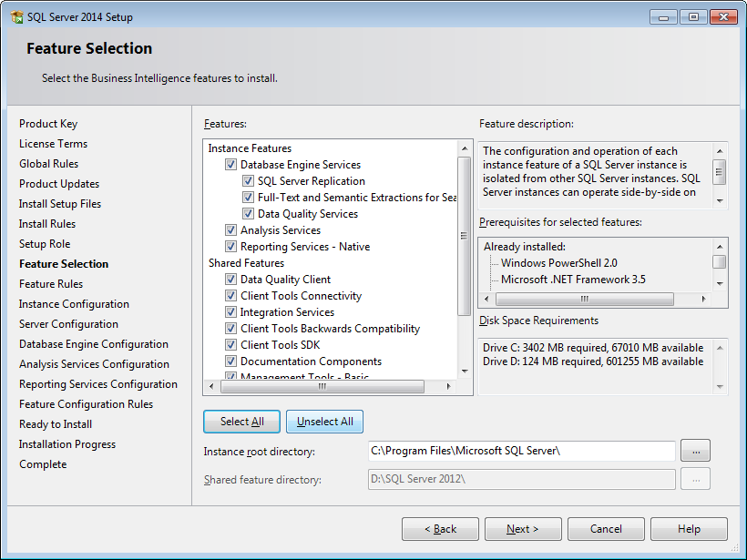The image size is (747, 560).
Task: Prerequisites list scroll left arrow
Action: (x=486, y=299)
